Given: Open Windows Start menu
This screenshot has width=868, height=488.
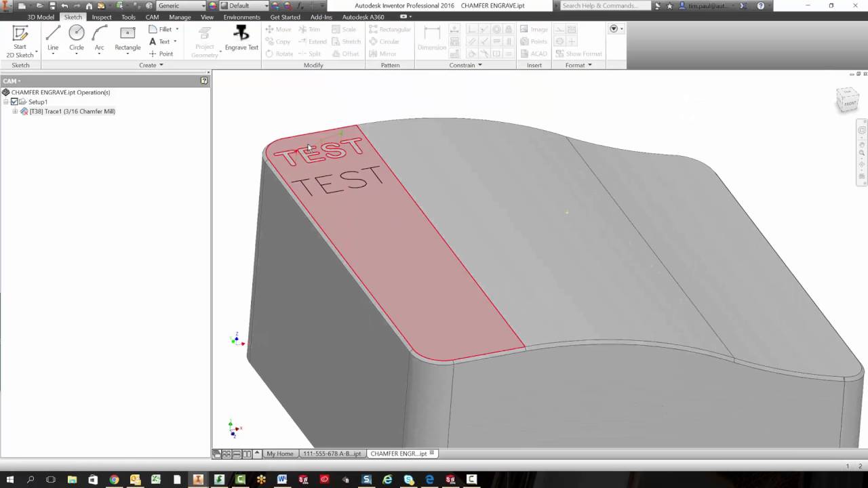Looking at the screenshot, I should [x=9, y=479].
